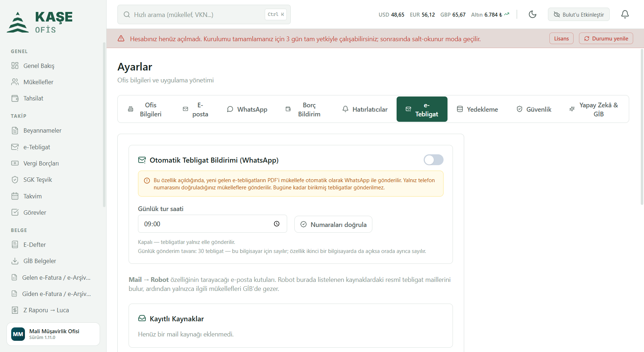Click the Lisans button in banner
The height and width of the screenshot is (352, 644).
[x=561, y=39]
